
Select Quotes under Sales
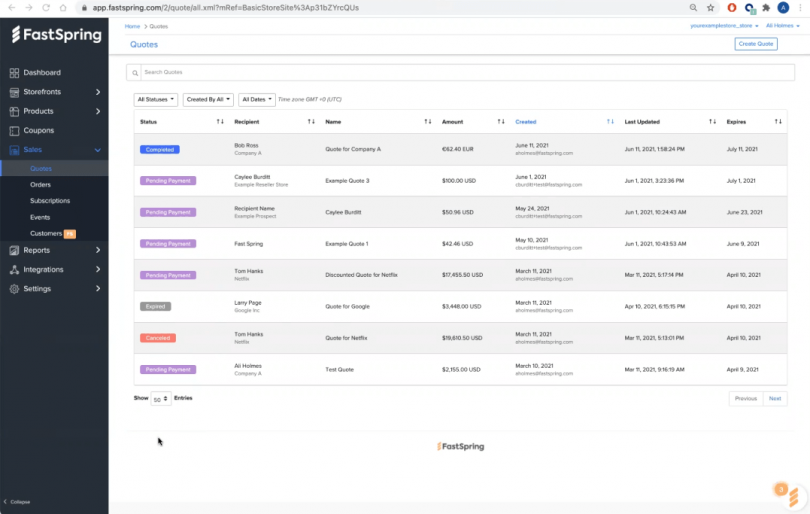pos(41,168)
